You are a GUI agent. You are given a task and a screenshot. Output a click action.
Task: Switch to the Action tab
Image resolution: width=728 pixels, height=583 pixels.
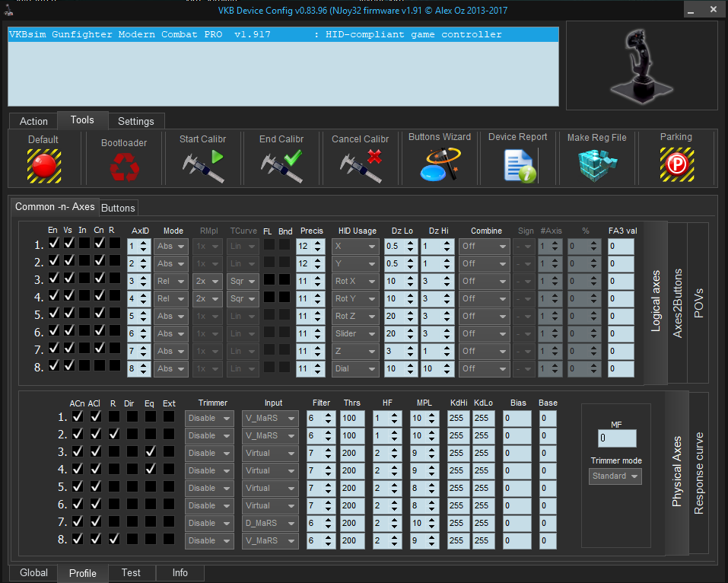click(33, 121)
